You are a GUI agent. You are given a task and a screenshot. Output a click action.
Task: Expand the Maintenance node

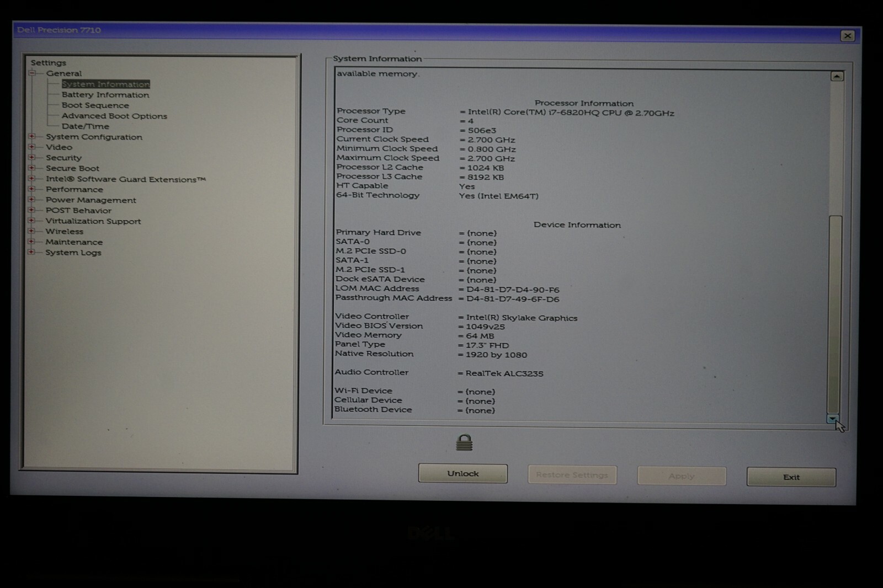click(x=32, y=242)
